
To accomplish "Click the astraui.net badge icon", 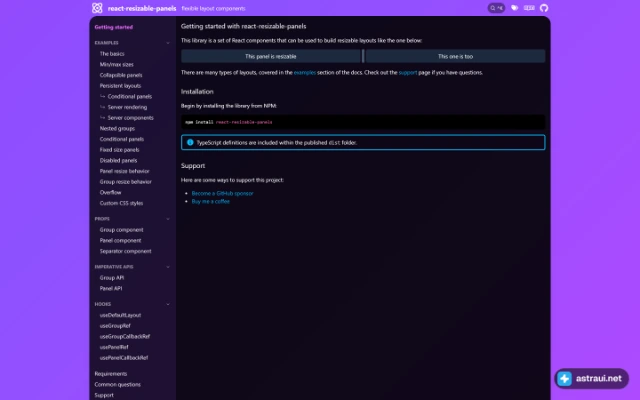I will click(x=565, y=378).
